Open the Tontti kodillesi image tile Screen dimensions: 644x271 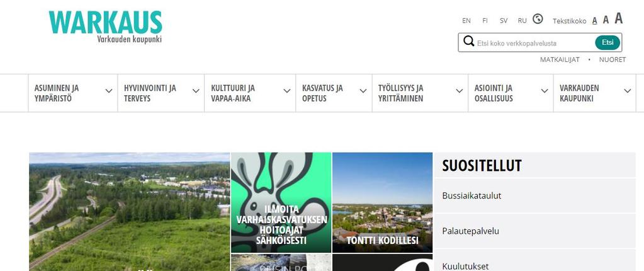(382, 202)
